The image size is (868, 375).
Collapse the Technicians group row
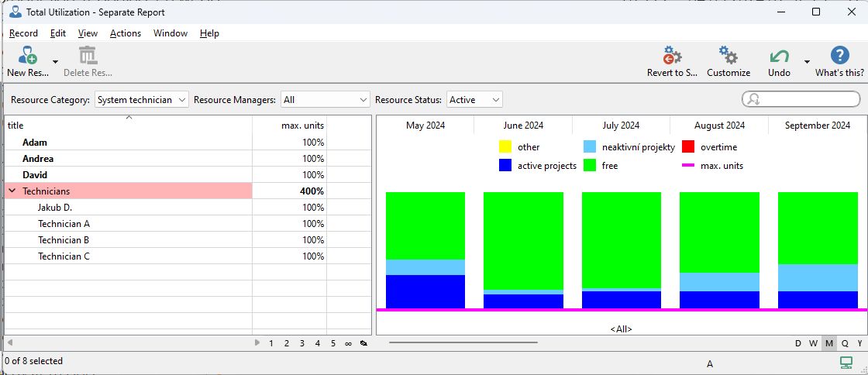(x=12, y=191)
